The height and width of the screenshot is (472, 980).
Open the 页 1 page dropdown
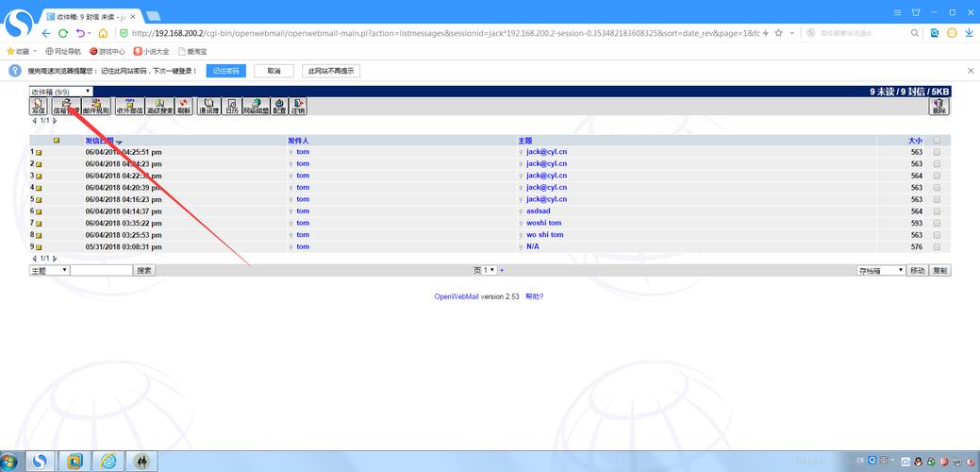click(490, 270)
